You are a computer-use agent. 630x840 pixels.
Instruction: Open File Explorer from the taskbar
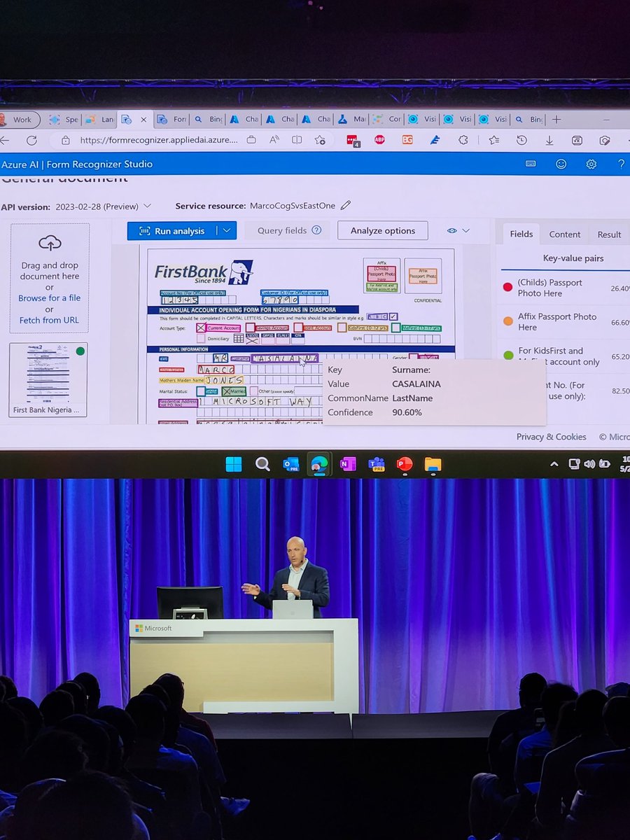tap(433, 464)
